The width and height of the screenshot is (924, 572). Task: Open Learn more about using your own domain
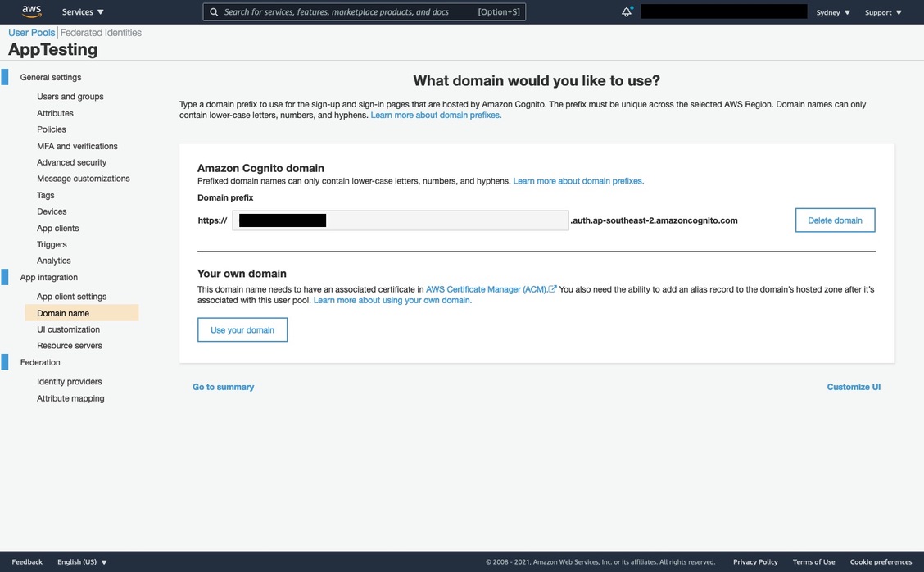click(x=392, y=300)
